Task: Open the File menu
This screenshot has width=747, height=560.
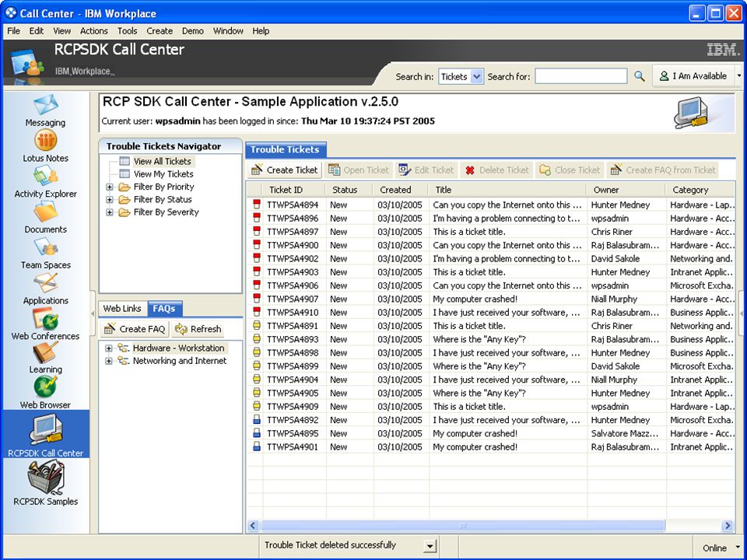Action: [x=13, y=31]
